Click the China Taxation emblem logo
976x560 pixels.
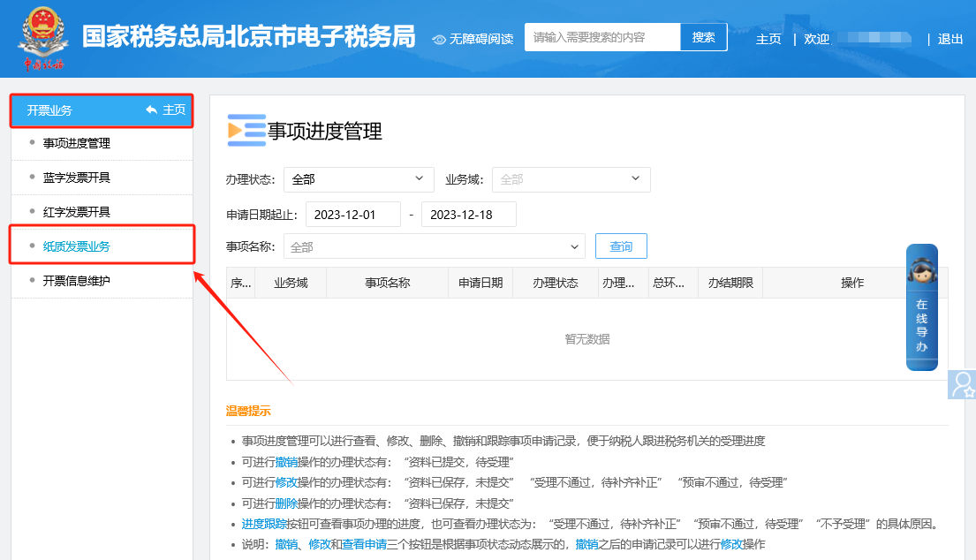point(43,37)
